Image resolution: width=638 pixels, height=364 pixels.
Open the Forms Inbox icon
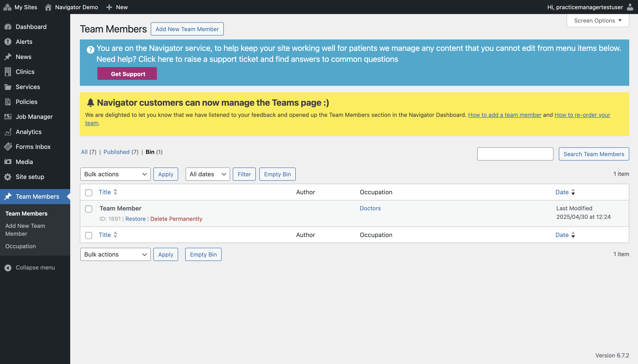[x=8, y=147]
